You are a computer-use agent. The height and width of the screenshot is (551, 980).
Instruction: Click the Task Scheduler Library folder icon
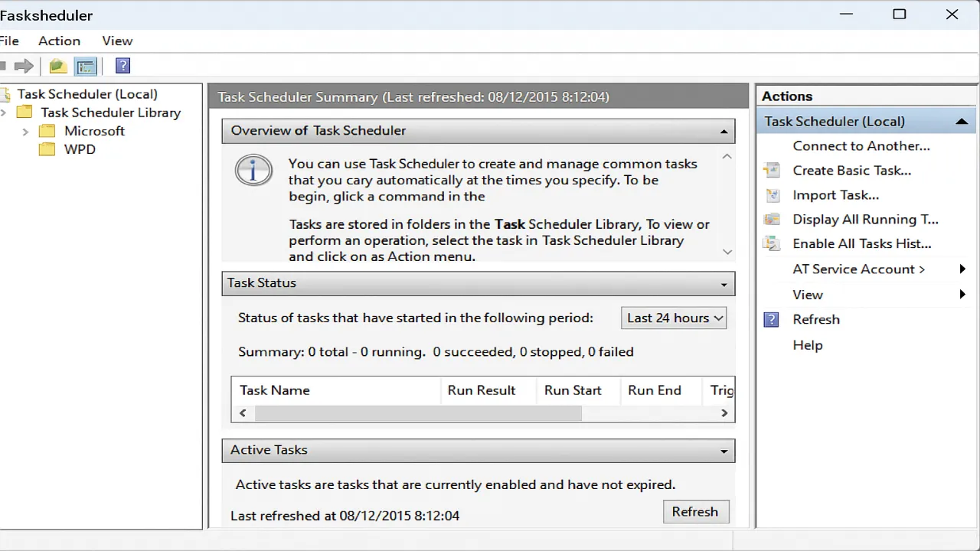(25, 112)
